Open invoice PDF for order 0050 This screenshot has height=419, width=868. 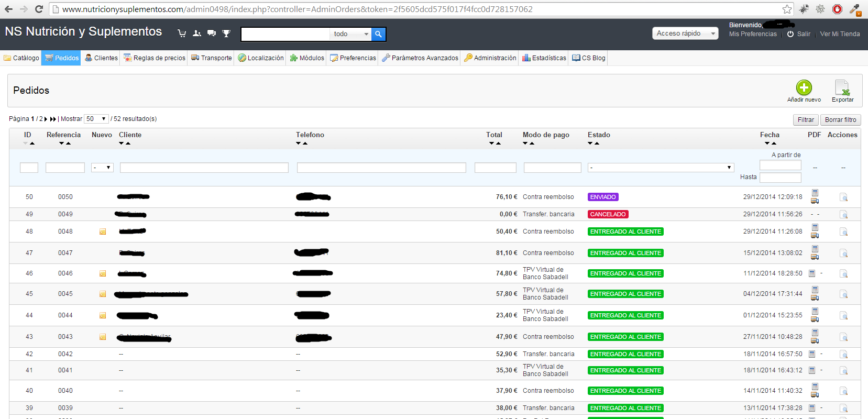pos(815,193)
